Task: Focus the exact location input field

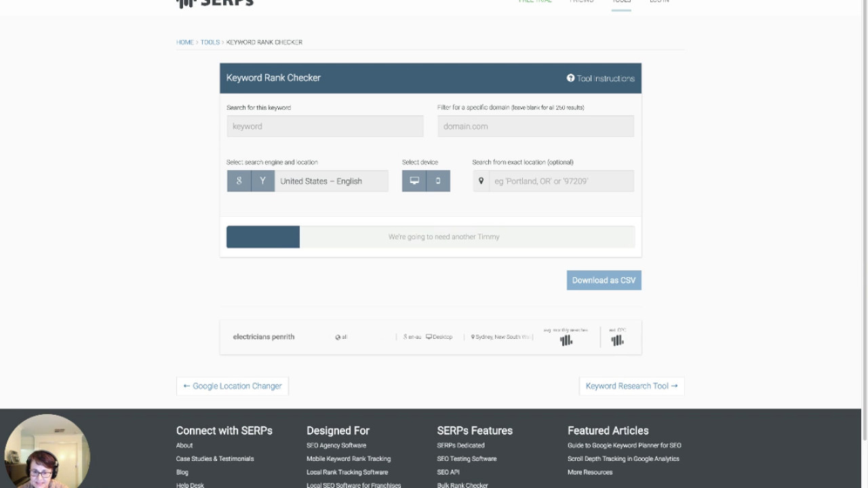Action: point(561,181)
